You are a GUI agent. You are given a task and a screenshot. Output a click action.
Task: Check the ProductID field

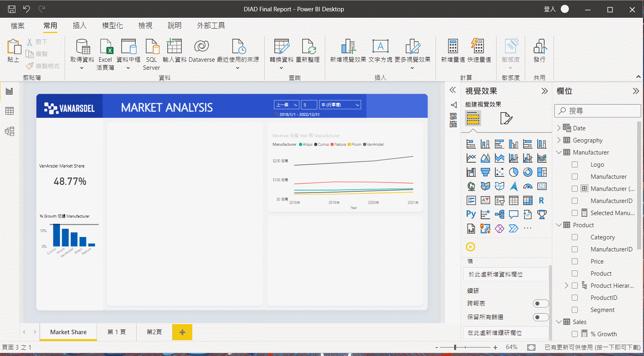[575, 298]
